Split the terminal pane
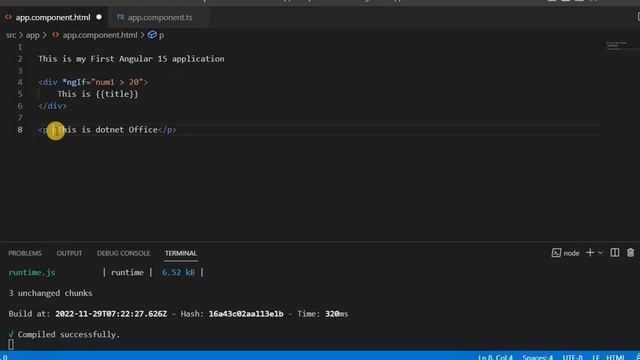640x360 pixels. coord(615,253)
